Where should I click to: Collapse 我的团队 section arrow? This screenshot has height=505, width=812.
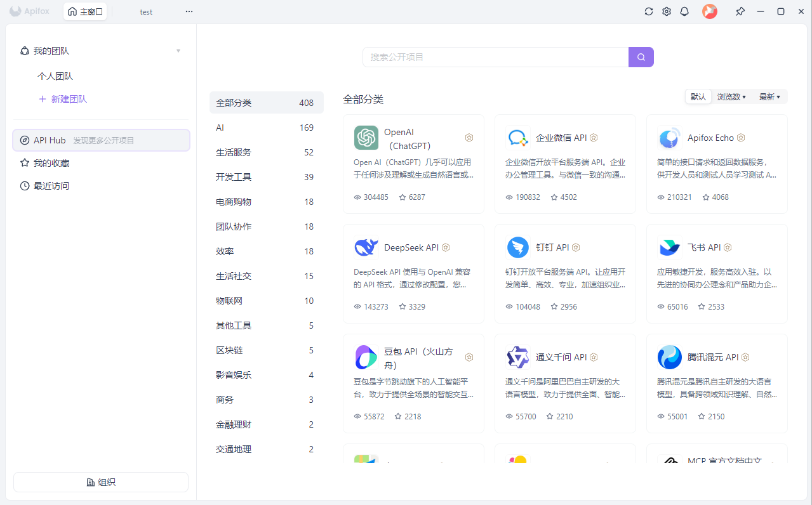click(x=178, y=51)
